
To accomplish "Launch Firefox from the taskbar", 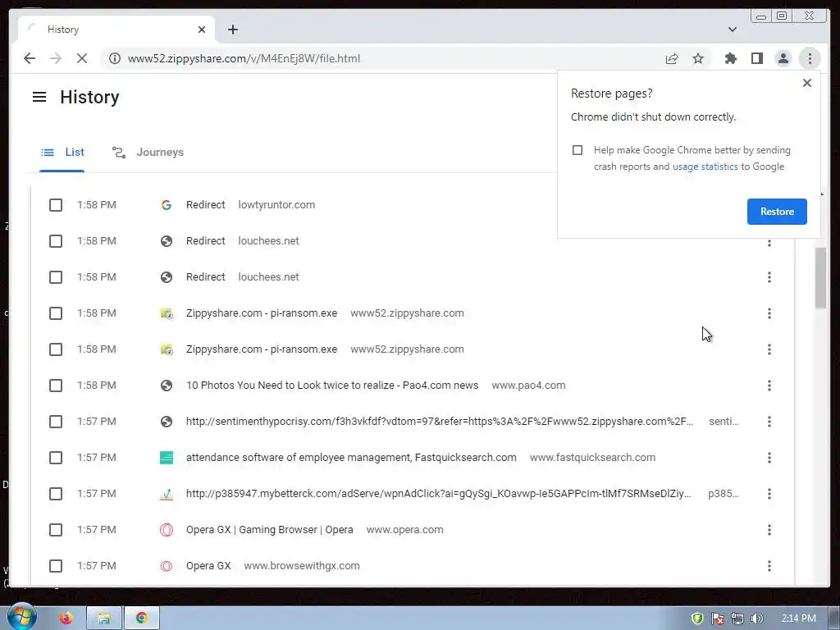I will tap(66, 619).
